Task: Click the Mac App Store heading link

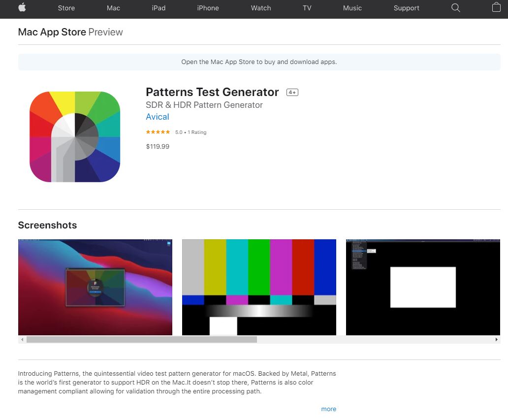Action: click(52, 32)
